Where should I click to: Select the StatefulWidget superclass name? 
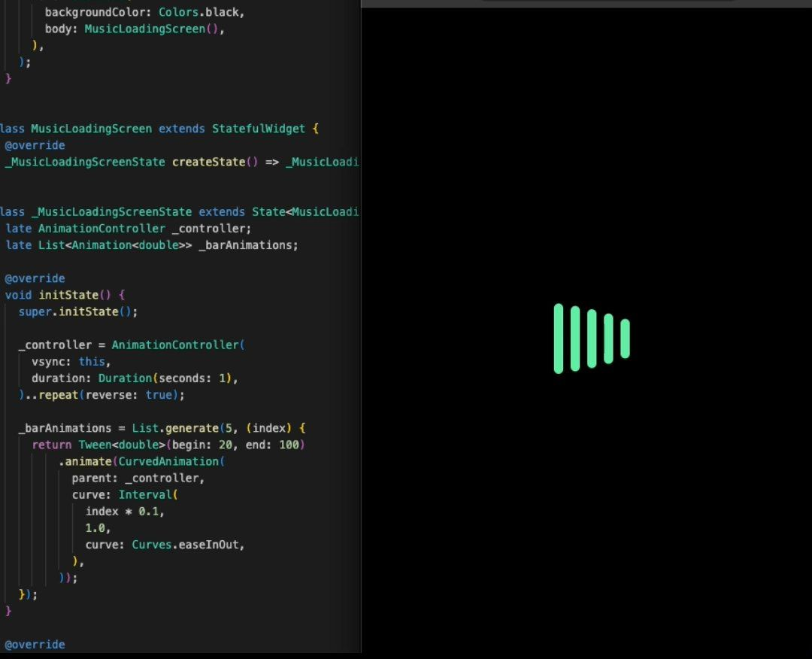259,129
